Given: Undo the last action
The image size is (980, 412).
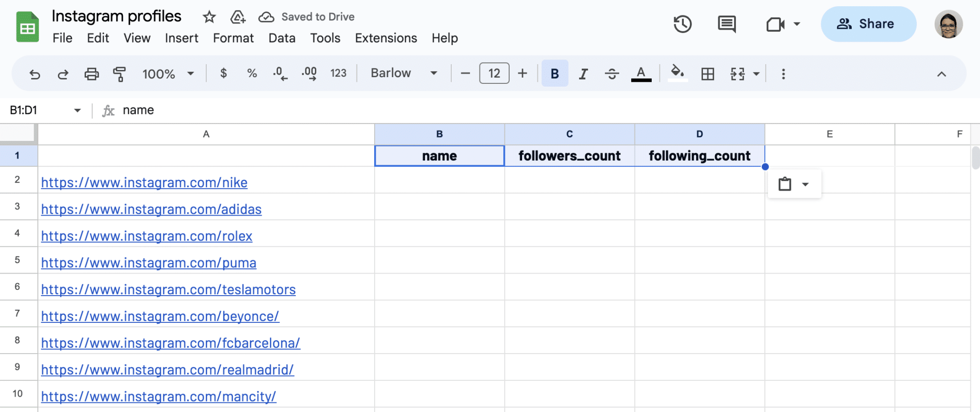Looking at the screenshot, I should click(x=34, y=74).
